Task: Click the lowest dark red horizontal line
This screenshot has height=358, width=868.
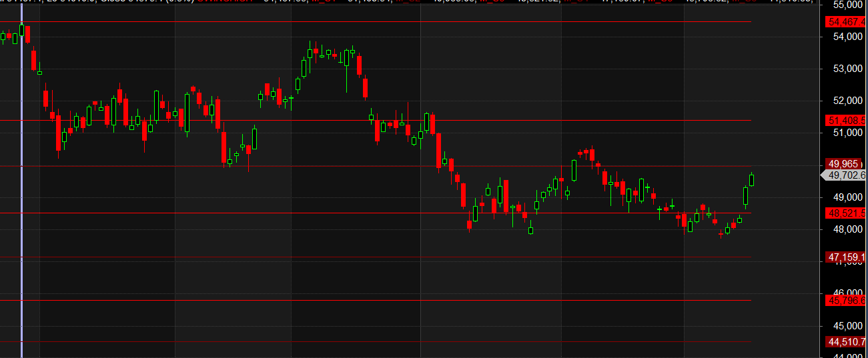Action: point(400,342)
